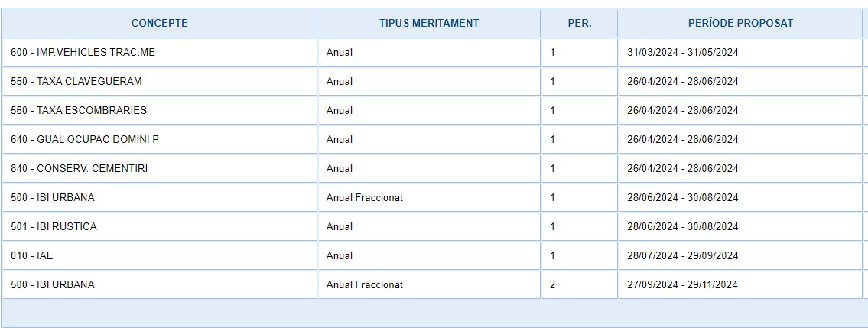Screen dimensions: 868x328
Task: Select the 600 - IMP.VEHICLES TRAC.ME row
Action: (83, 53)
